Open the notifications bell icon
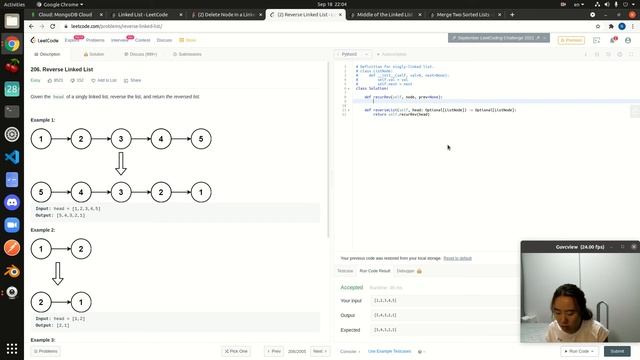This screenshot has height=360, width=640. [613, 40]
